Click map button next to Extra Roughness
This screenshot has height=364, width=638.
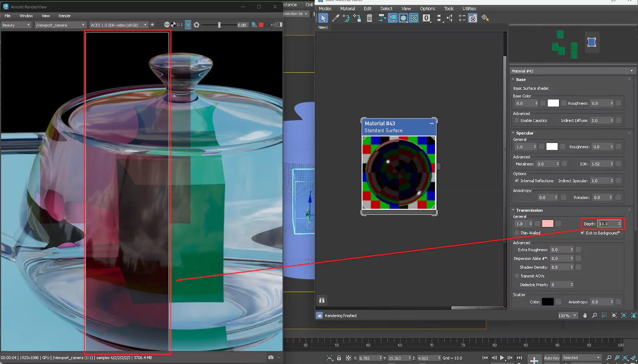click(x=578, y=250)
